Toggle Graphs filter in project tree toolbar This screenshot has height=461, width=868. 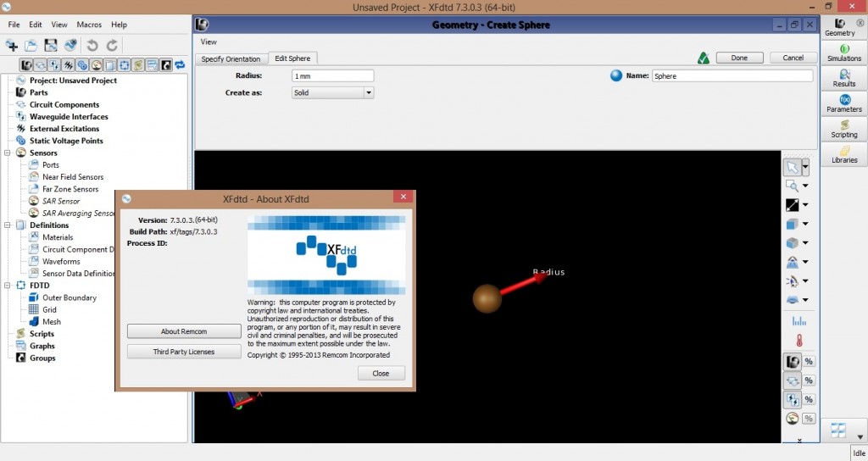coord(152,65)
